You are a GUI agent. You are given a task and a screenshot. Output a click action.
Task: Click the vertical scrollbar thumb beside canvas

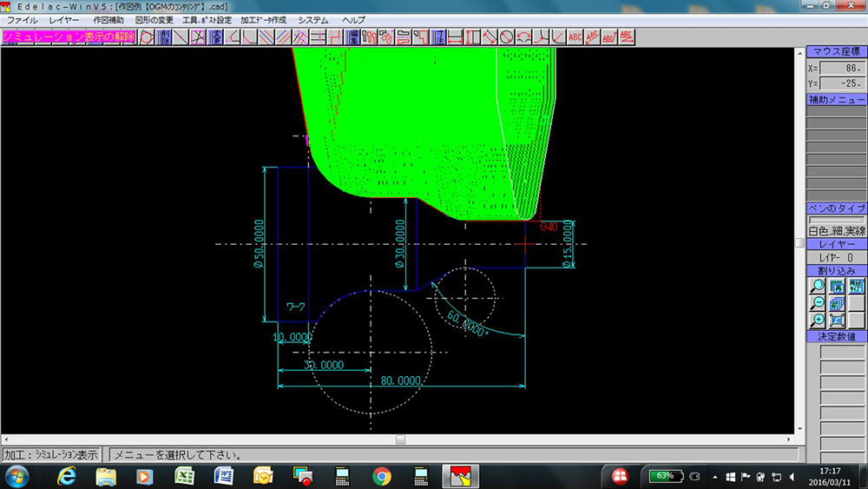click(x=799, y=243)
